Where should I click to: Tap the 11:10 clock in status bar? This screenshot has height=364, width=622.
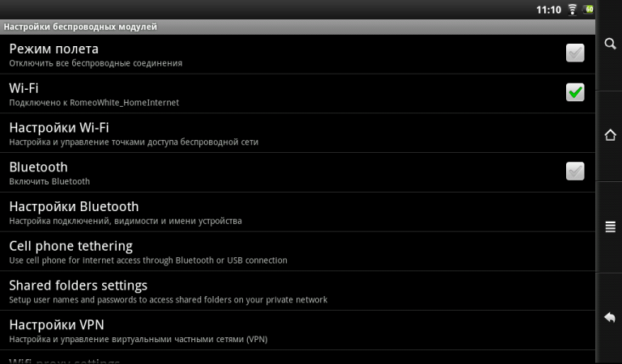point(548,10)
